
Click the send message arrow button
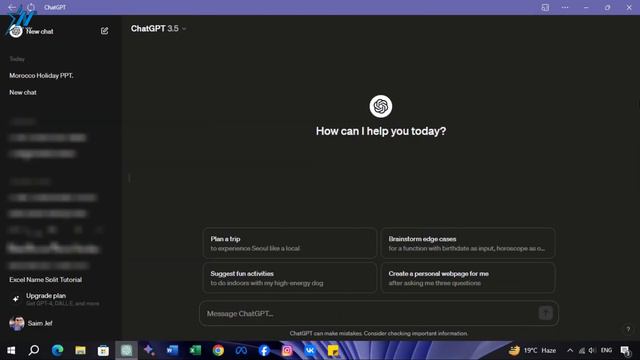point(546,313)
